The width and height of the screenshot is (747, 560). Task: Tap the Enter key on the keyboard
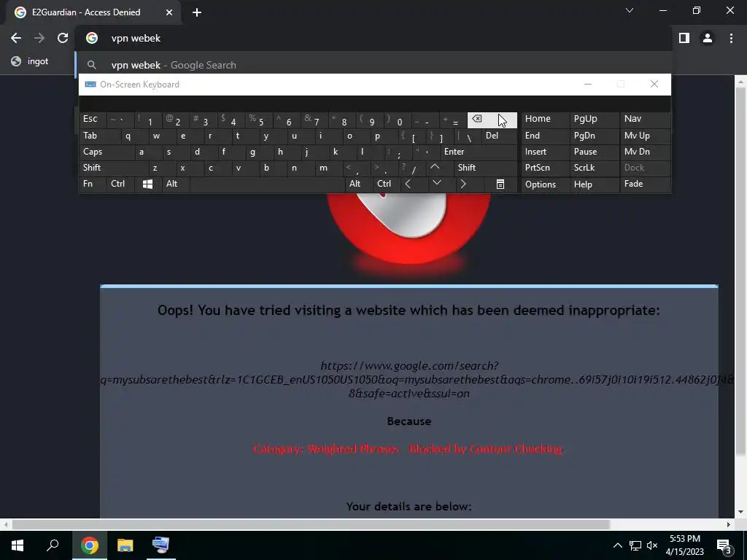(478, 152)
